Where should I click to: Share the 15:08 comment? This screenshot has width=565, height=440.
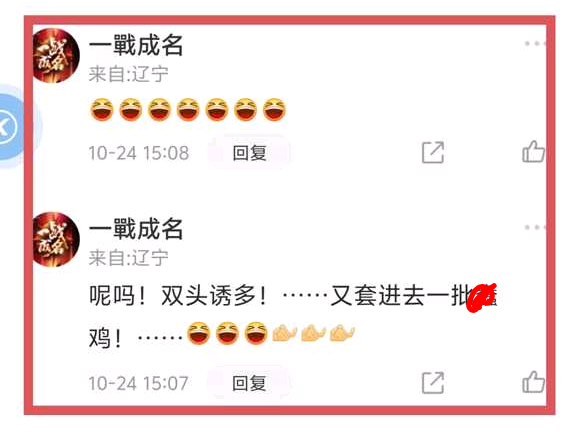pyautogui.click(x=433, y=152)
